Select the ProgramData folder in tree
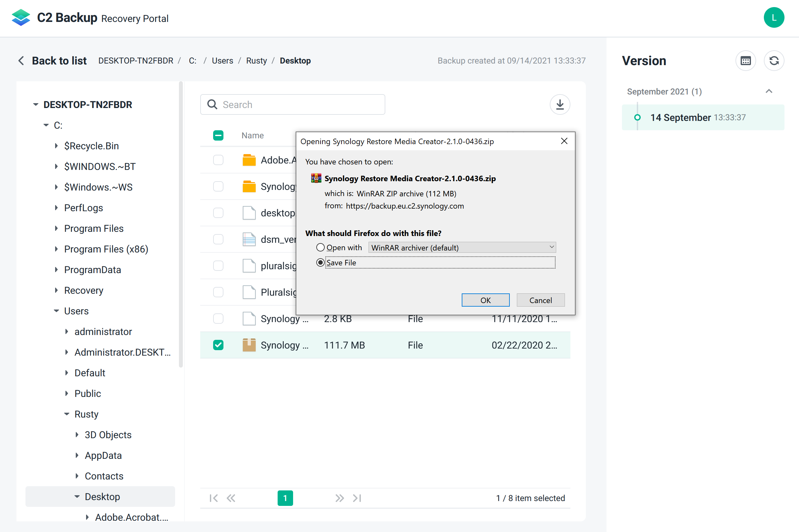 click(x=92, y=270)
